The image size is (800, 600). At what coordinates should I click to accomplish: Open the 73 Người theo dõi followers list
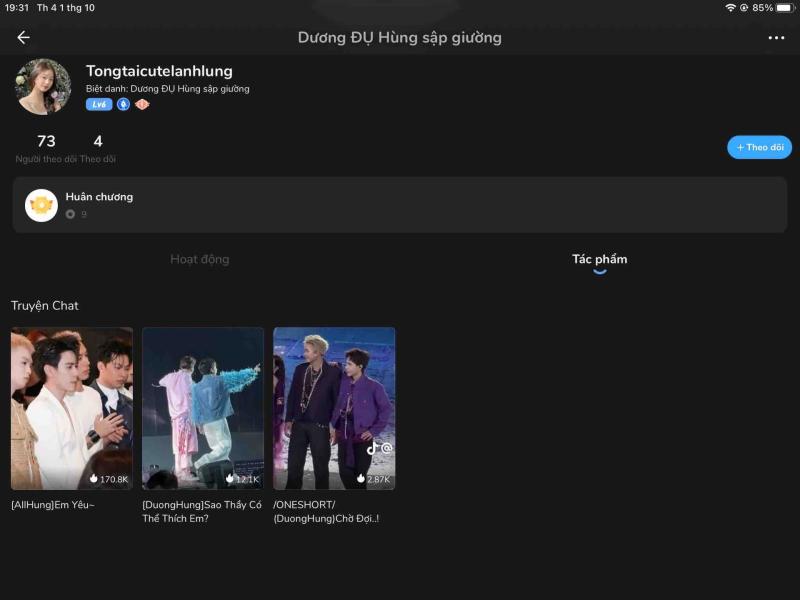[x=45, y=148]
